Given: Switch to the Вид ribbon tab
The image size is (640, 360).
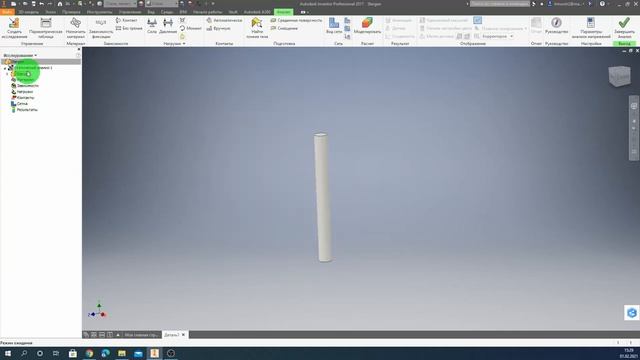Looking at the screenshot, I should [151, 12].
